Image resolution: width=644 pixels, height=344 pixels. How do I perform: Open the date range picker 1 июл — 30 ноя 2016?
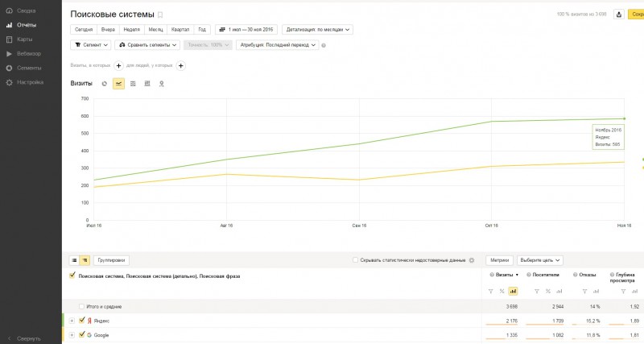click(x=247, y=29)
